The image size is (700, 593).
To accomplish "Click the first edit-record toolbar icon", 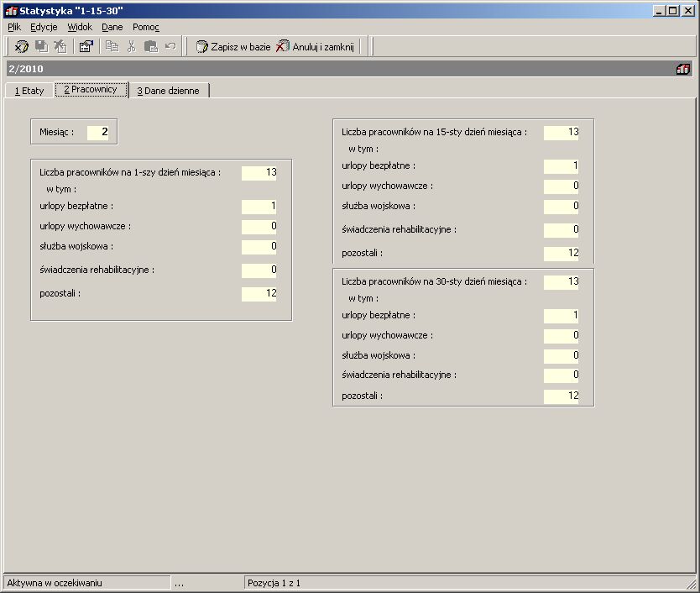I will click(x=21, y=46).
